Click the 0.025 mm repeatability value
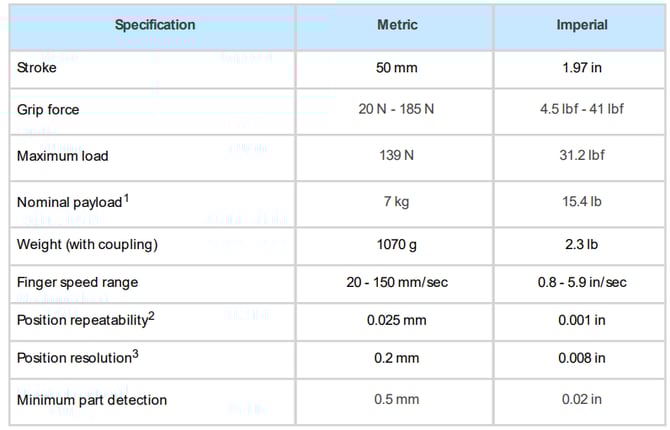The width and height of the screenshot is (670, 430). coord(397,320)
